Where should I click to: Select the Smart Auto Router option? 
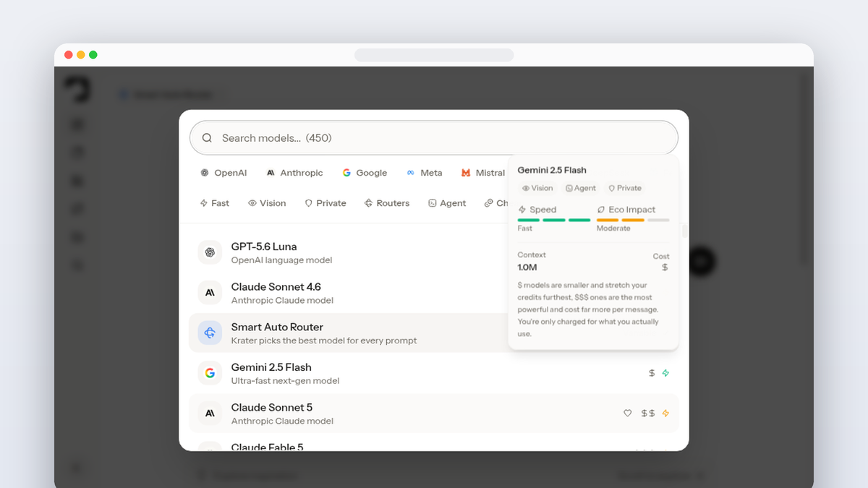434,333
